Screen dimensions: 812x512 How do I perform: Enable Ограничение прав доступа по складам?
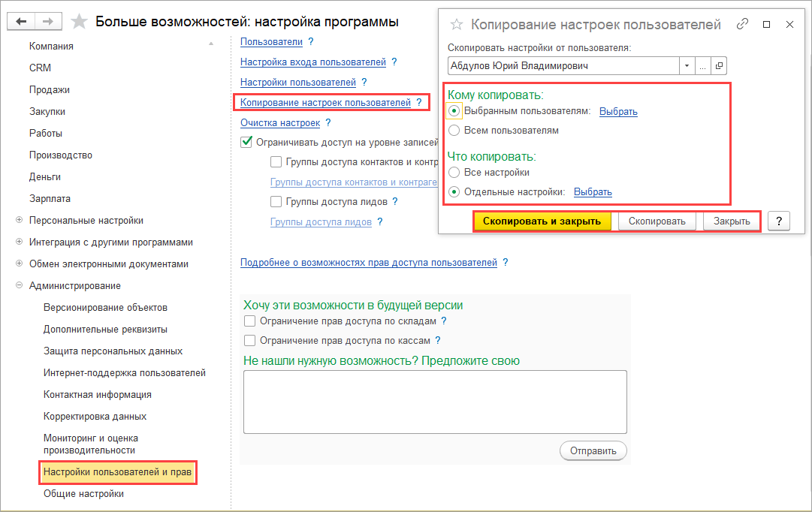click(x=250, y=321)
